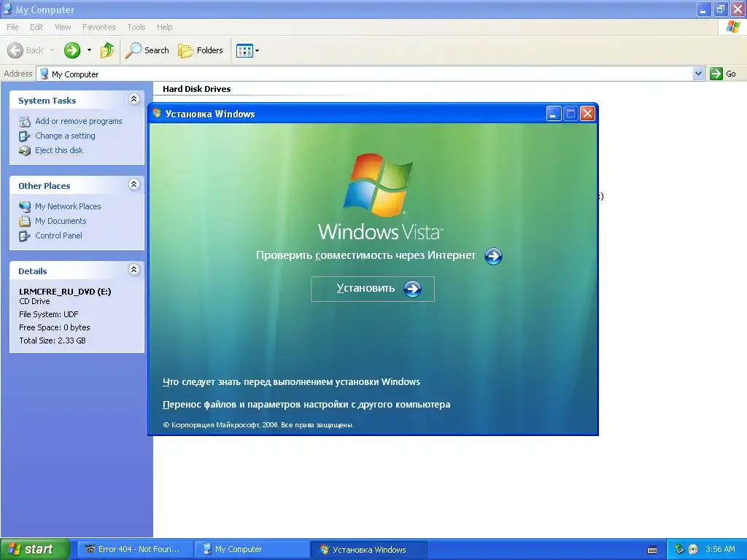Click the My Computer title bar icon
747x560 pixels.
coord(7,9)
